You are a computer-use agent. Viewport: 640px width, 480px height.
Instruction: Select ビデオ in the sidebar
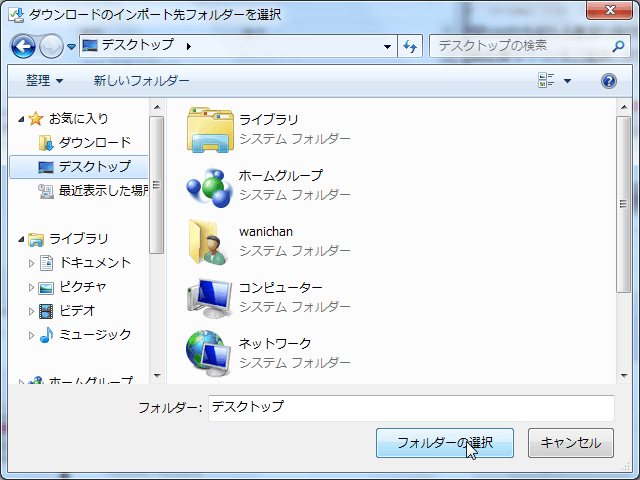(77, 311)
